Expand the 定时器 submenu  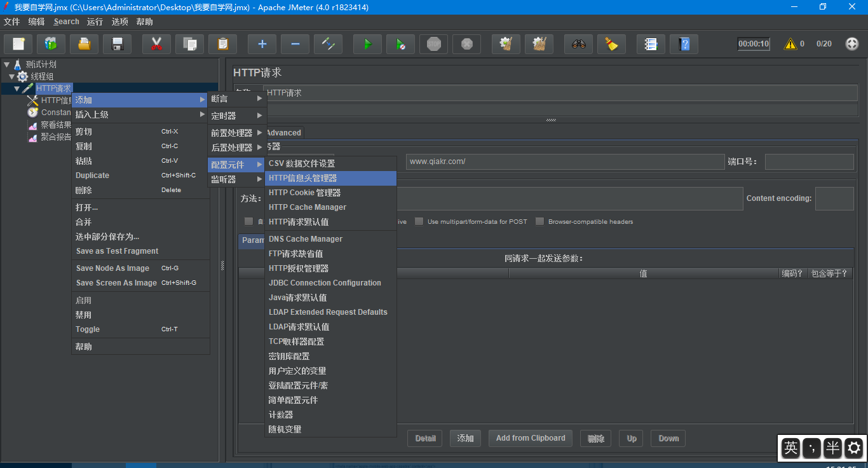[237, 116]
